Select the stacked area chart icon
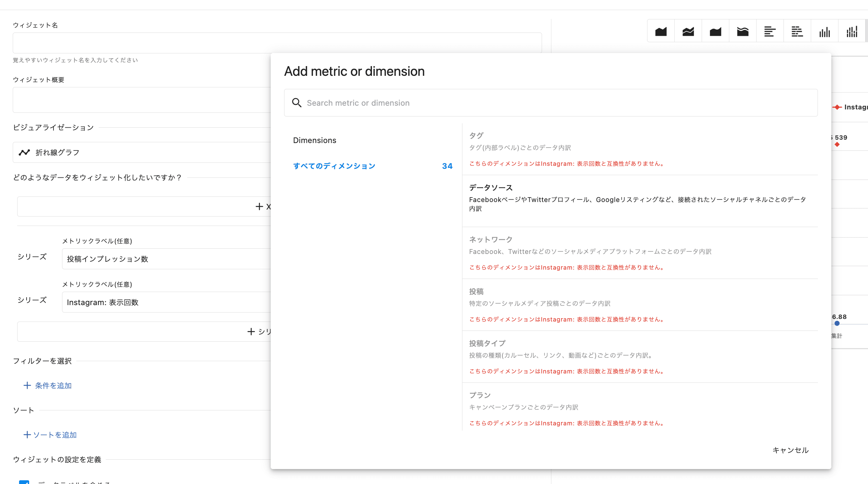 [688, 32]
